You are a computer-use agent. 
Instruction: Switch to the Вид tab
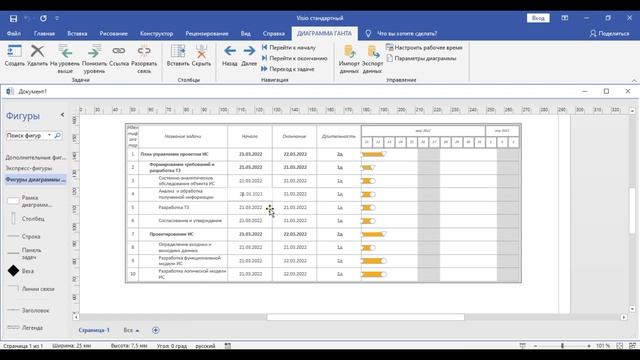coord(245,33)
